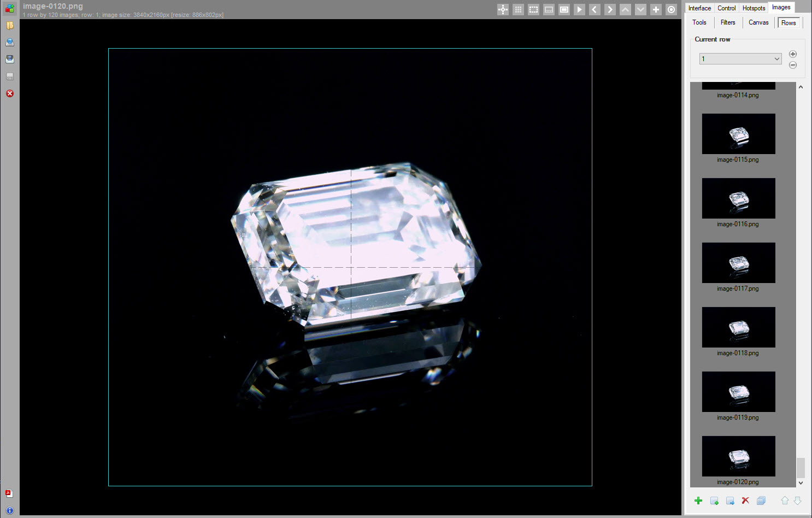Screen dimensions: 812x518
Task: Select the Filters sub-tab
Action: click(x=728, y=22)
